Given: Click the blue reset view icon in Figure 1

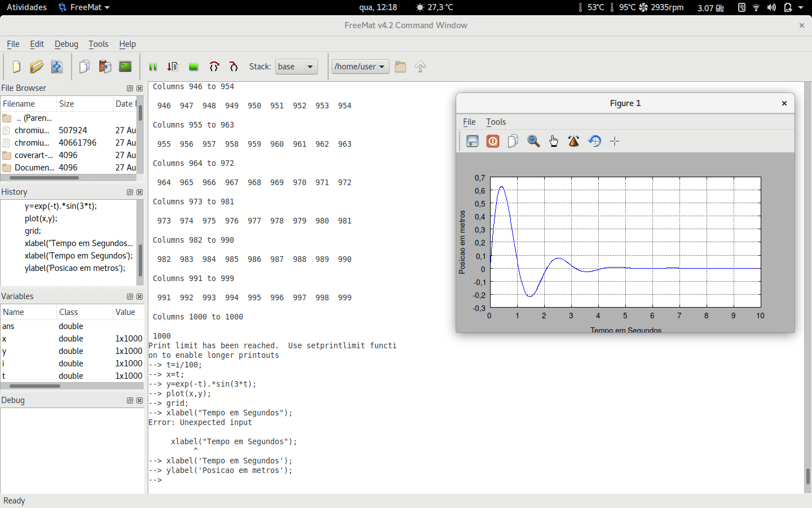Looking at the screenshot, I should [x=594, y=141].
